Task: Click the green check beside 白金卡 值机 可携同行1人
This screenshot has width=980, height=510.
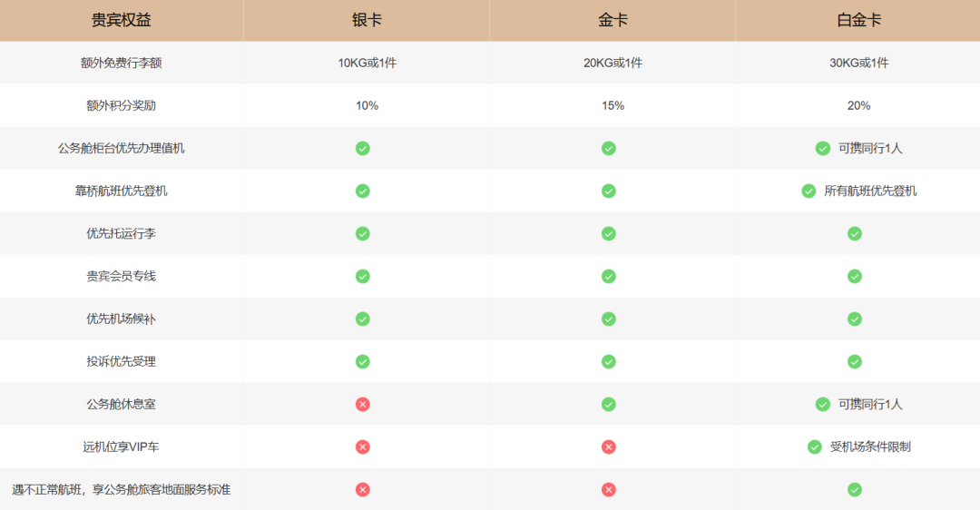Action: (x=822, y=148)
